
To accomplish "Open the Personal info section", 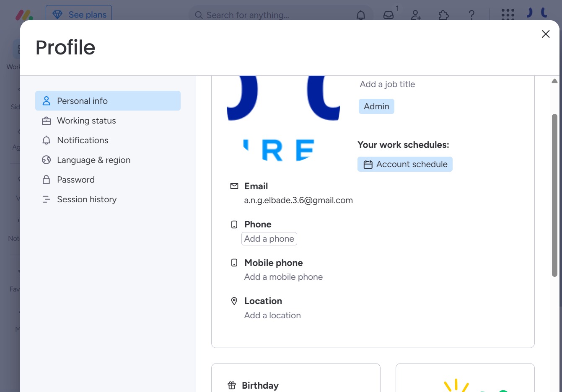I will [x=108, y=101].
